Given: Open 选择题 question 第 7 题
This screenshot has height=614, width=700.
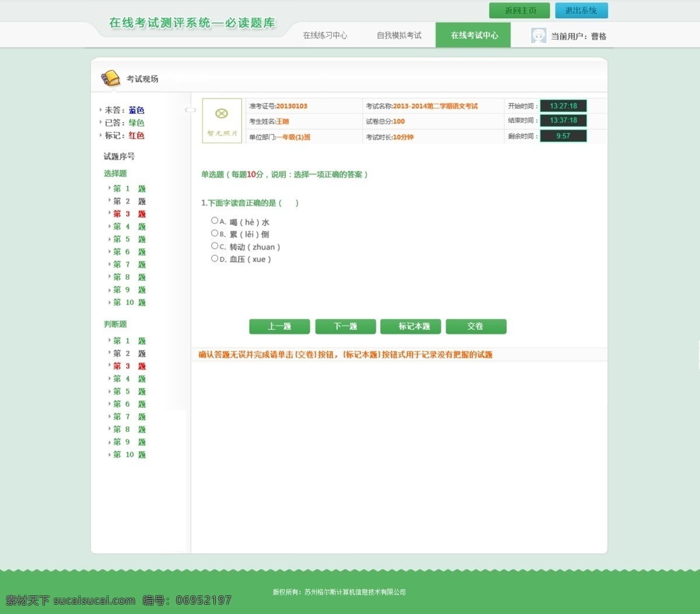Looking at the screenshot, I should coord(129,264).
